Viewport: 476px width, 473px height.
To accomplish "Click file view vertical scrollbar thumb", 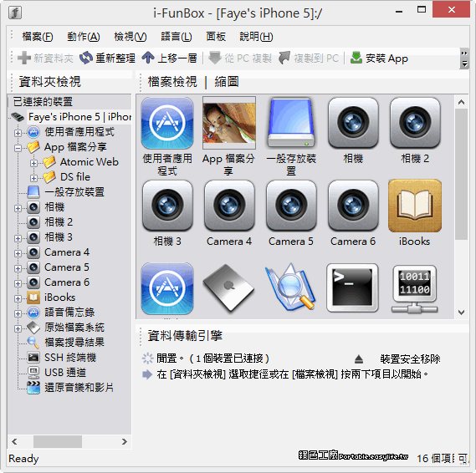I will click(462, 175).
